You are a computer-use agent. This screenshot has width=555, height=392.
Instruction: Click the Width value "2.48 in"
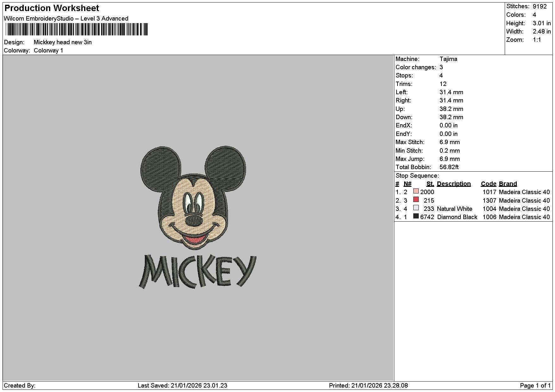[542, 31]
